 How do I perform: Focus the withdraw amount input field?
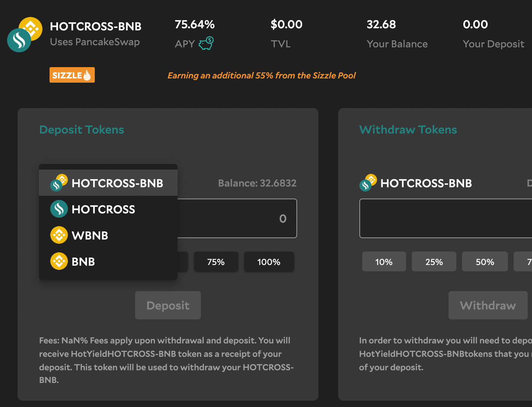[x=446, y=218]
